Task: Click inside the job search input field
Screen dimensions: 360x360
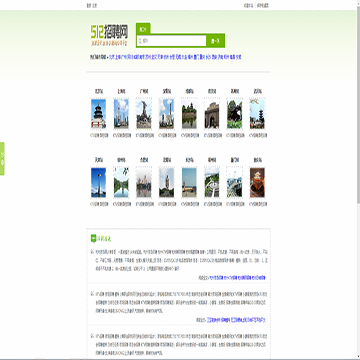Action: 172,41
